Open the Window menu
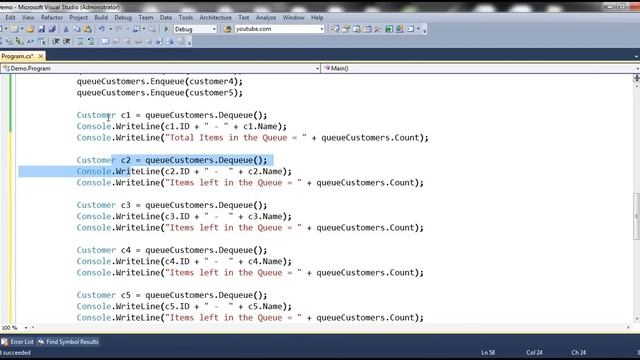The image size is (640, 360). click(293, 18)
